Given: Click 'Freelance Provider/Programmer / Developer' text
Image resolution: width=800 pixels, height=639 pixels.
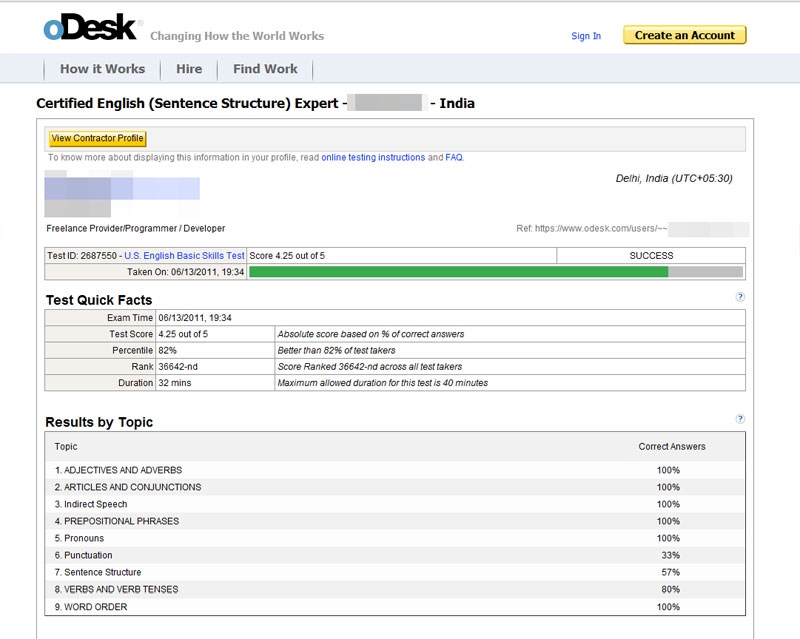Looking at the screenshot, I should [136, 229].
